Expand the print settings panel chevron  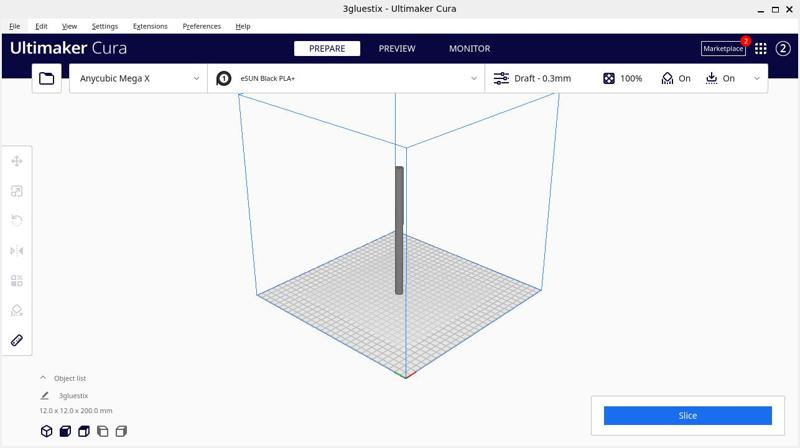757,78
